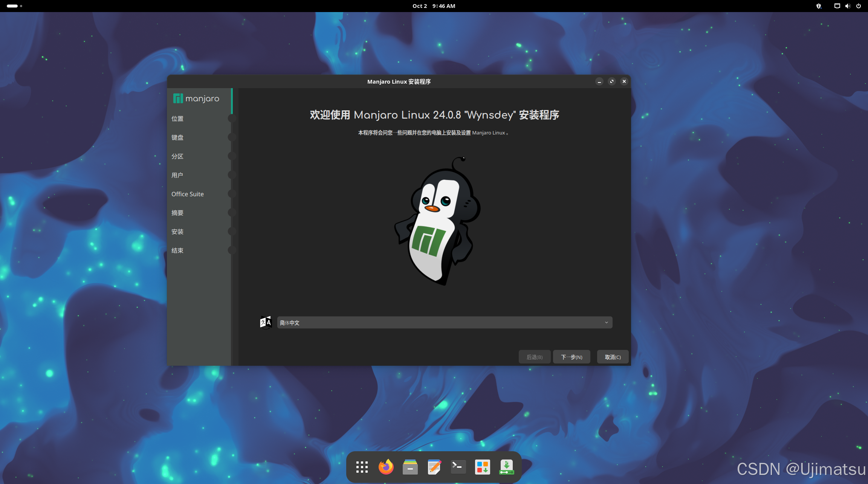Open the system power menu
This screenshot has width=868, height=484.
[859, 6]
